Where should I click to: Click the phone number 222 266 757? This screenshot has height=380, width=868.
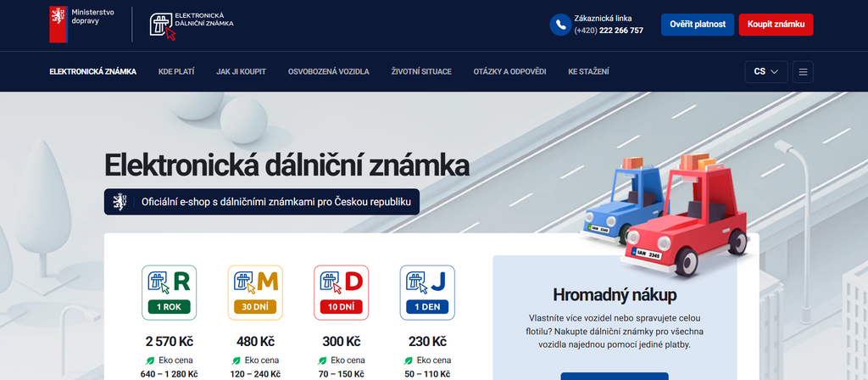click(621, 31)
